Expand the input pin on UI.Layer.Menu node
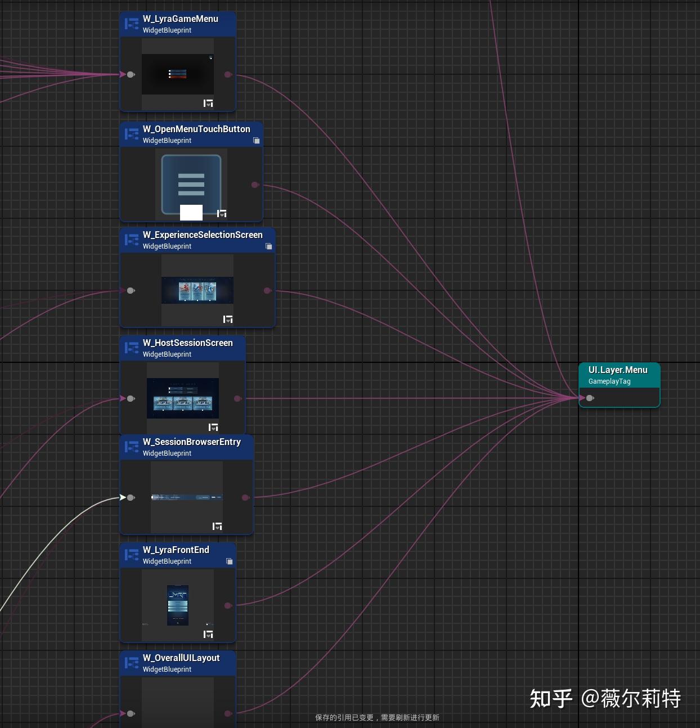Viewport: 700px width, 728px height. coord(590,398)
